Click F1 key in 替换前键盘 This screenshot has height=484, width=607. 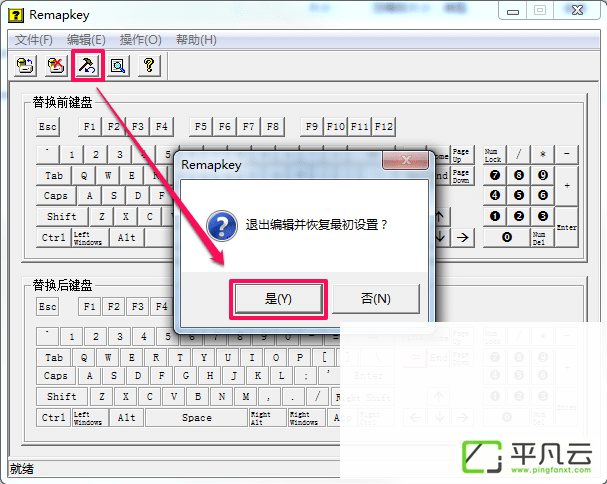pos(90,127)
